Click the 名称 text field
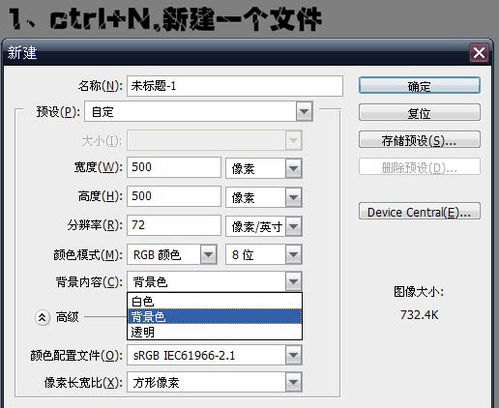 click(x=235, y=86)
